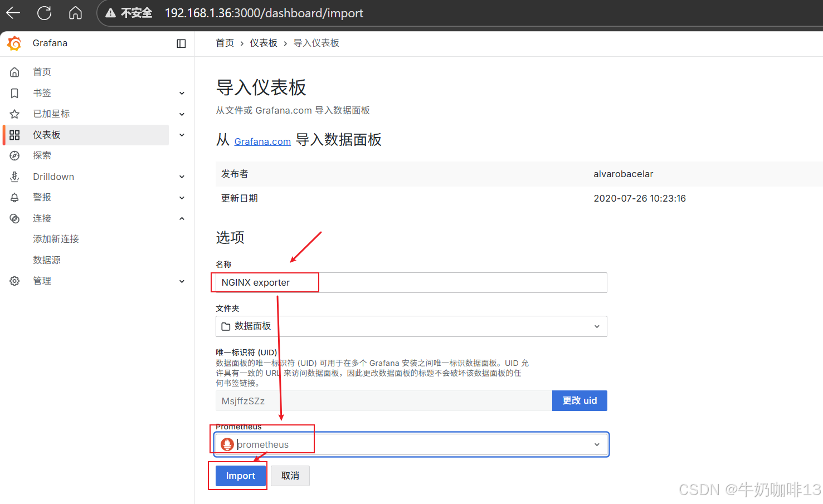823x504 pixels.
Task: Expand the 已加星标 section chevron
Action: [182, 114]
